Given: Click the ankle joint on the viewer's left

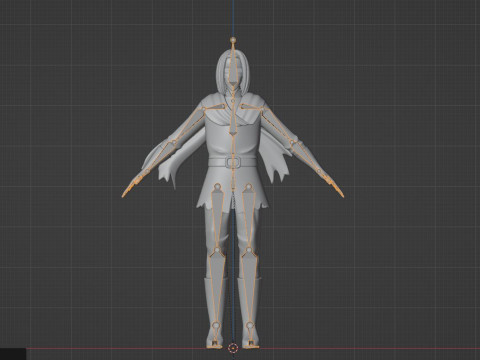Looking at the screenshot, I should click(216, 325).
